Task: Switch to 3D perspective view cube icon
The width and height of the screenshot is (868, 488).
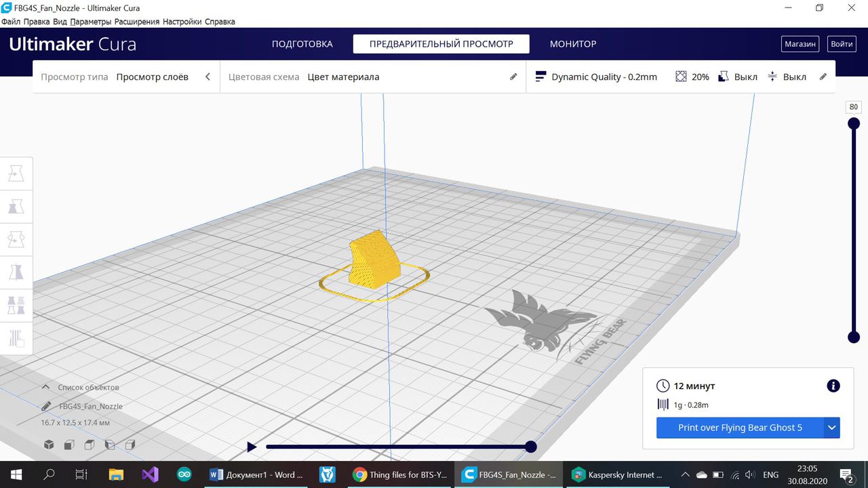Action: coord(49,445)
